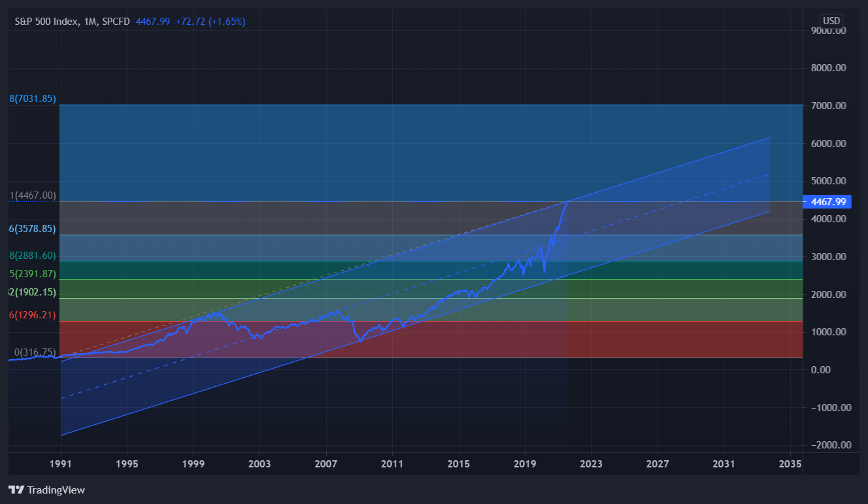Click the 0(316.75) Fibonacci base label

35,352
